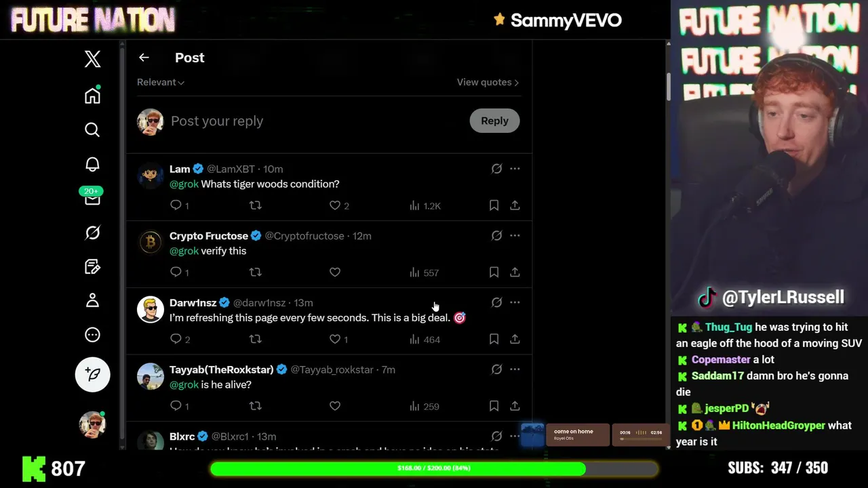Screen dimensions: 868x488
Task: Bookmark Crypto Fructose's reply
Action: click(x=494, y=272)
